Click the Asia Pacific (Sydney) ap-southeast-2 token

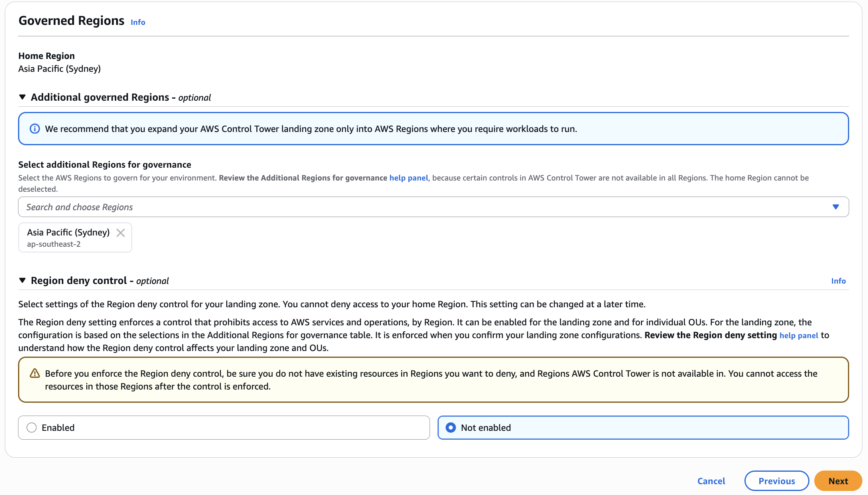[x=68, y=237]
